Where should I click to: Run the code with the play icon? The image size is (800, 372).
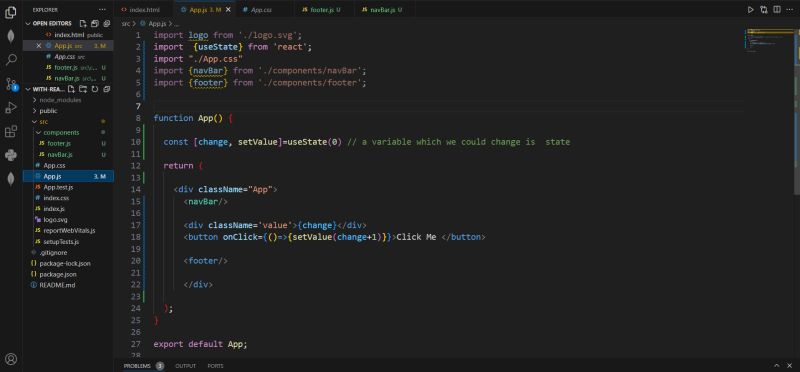click(751, 10)
